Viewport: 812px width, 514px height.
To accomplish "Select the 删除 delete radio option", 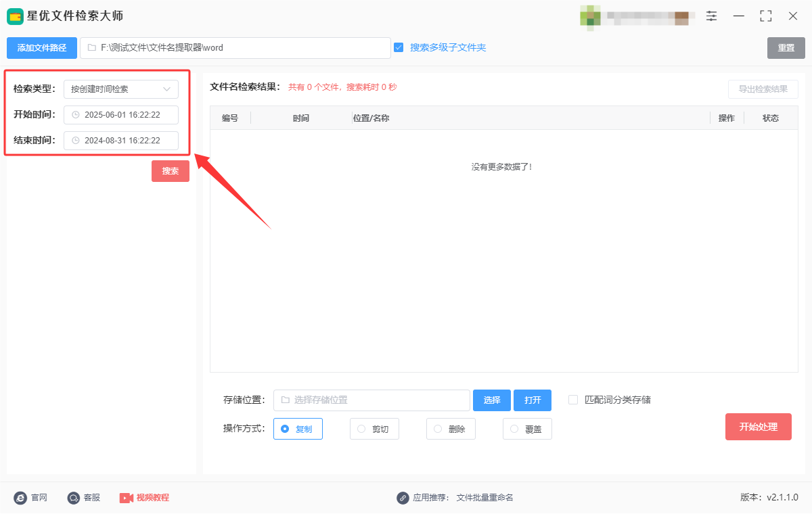I will point(451,429).
